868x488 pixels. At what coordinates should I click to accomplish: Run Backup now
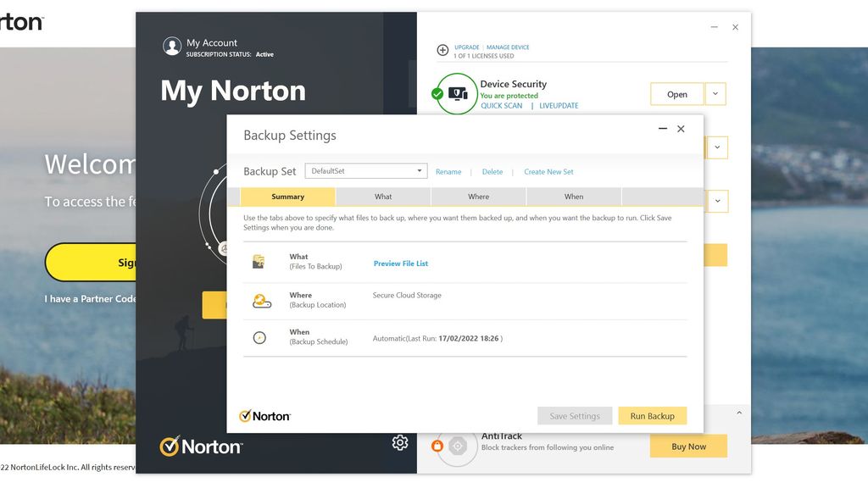(x=652, y=415)
